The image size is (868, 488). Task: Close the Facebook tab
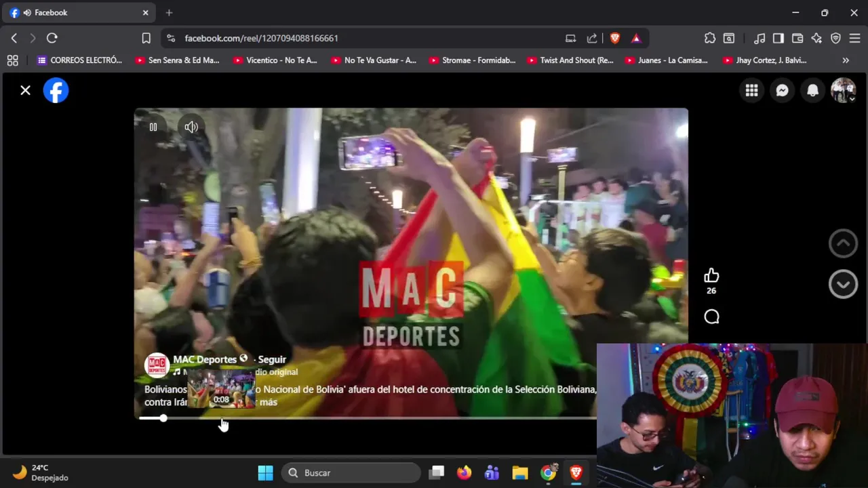(x=145, y=12)
